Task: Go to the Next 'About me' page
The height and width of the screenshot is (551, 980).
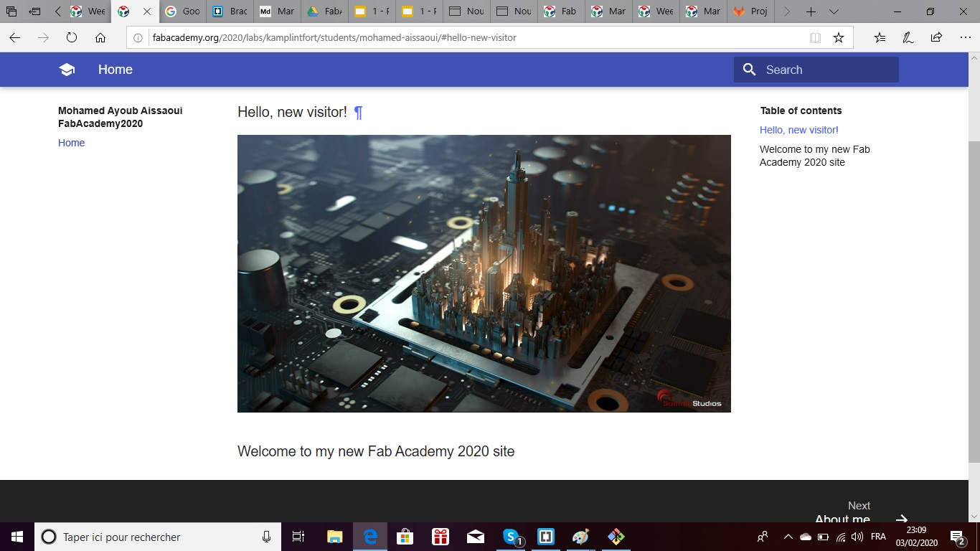Action: click(861, 513)
